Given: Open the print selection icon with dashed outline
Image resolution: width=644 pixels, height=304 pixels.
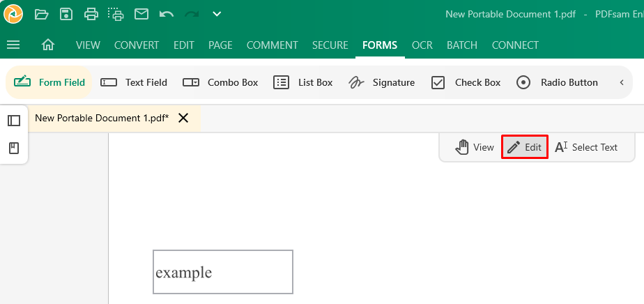Looking at the screenshot, I should tap(116, 15).
